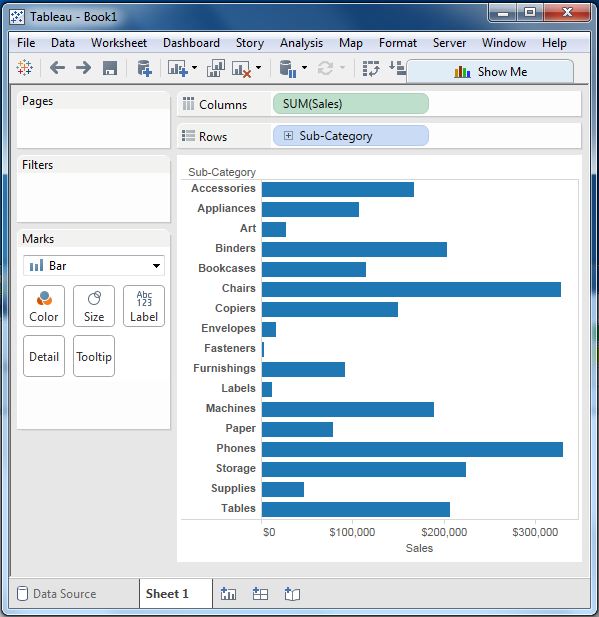Click the duplicate worksheet icon
This screenshot has width=599, height=617.
tap(216, 68)
